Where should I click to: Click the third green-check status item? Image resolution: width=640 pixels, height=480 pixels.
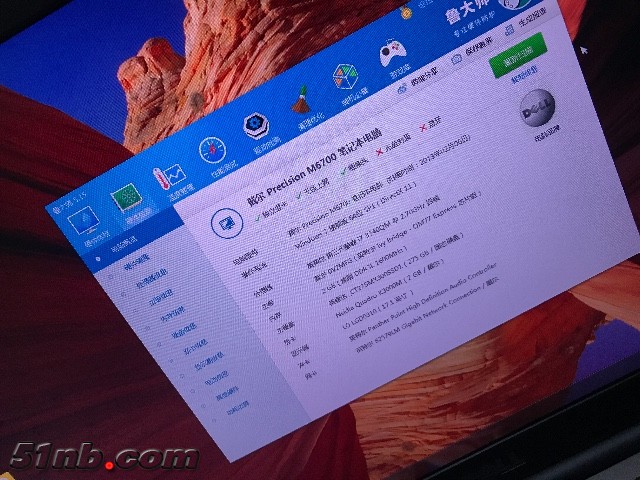[x=354, y=166]
